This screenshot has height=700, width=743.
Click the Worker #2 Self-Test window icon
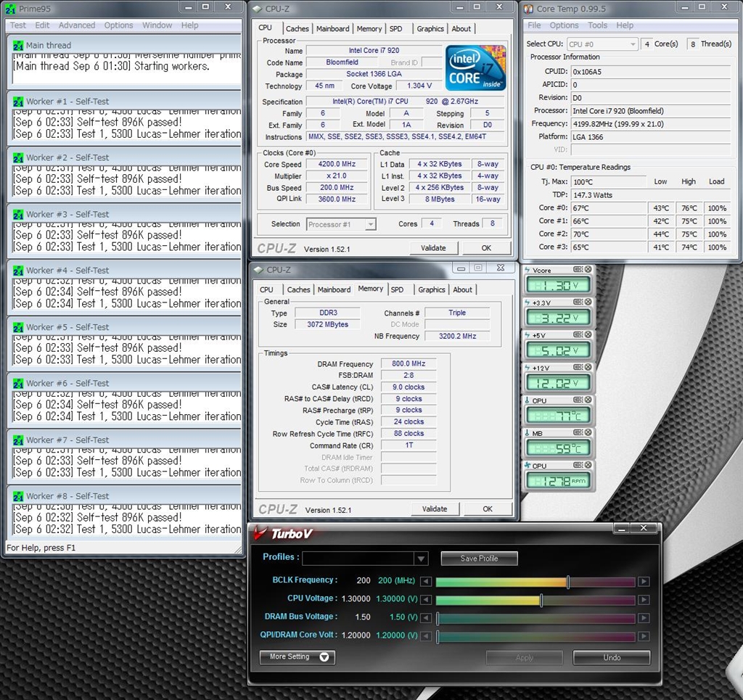click(18, 157)
